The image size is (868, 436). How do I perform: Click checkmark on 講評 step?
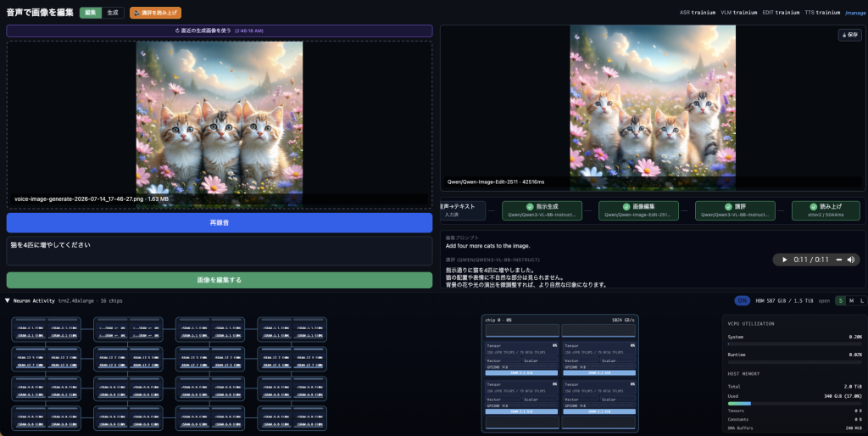tap(728, 207)
